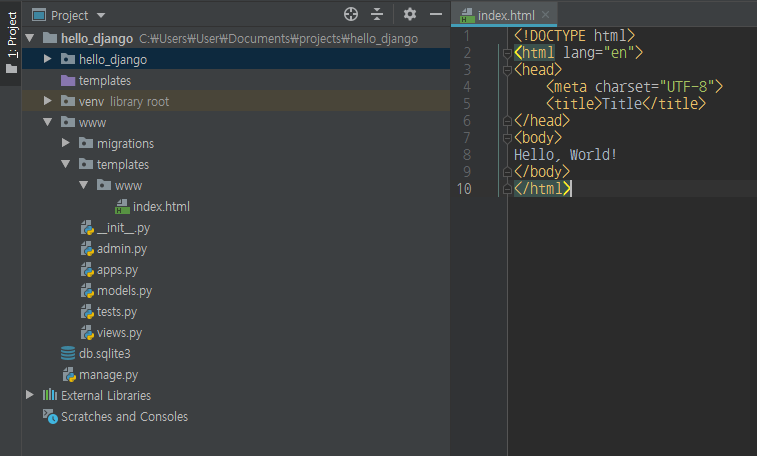This screenshot has height=456, width=757.
Task: Click the migrations folder icon
Action: [86, 143]
